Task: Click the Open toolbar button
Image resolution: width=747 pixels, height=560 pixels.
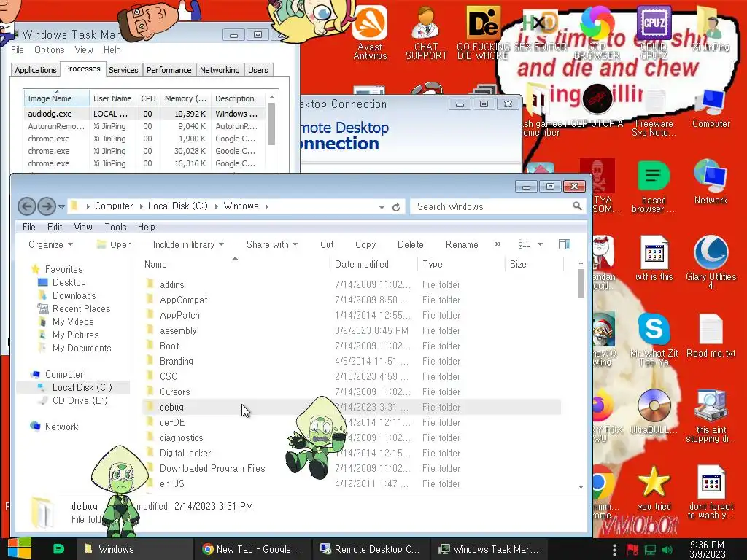Action: (115, 244)
